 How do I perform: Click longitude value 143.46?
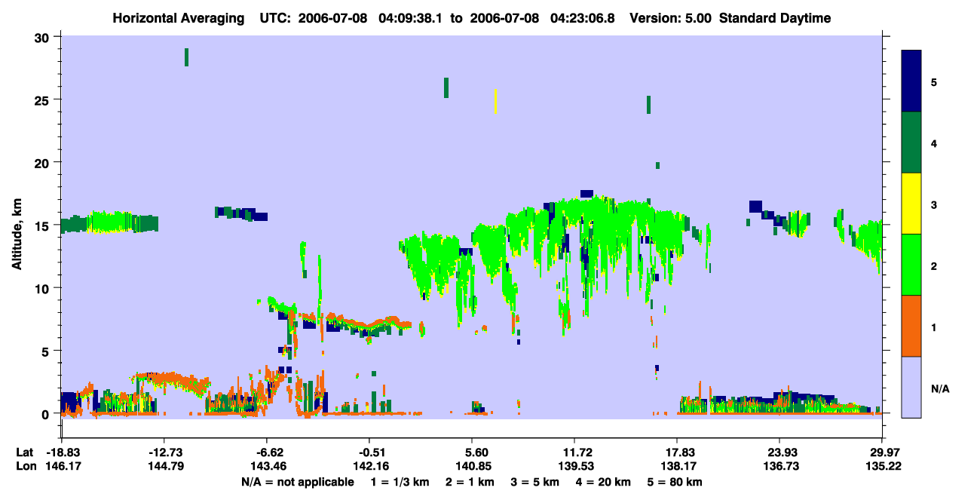(x=267, y=466)
